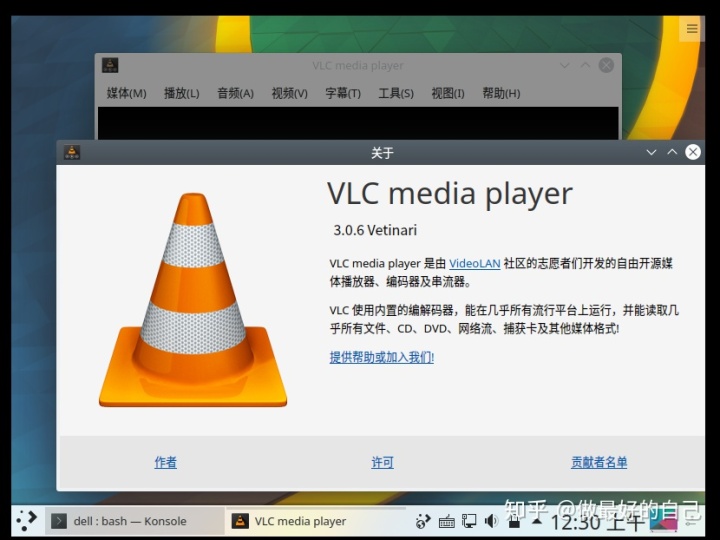Close the 关于 dialog
720x540 pixels.
click(693, 152)
